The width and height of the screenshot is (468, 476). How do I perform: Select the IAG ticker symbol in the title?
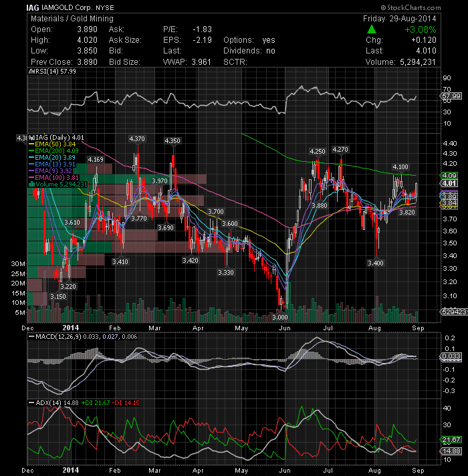(33, 7)
